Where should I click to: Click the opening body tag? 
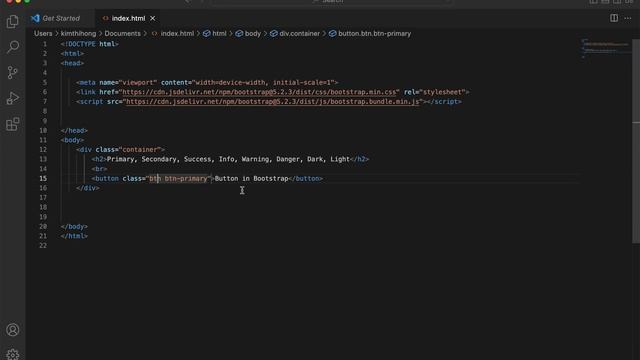[72, 140]
